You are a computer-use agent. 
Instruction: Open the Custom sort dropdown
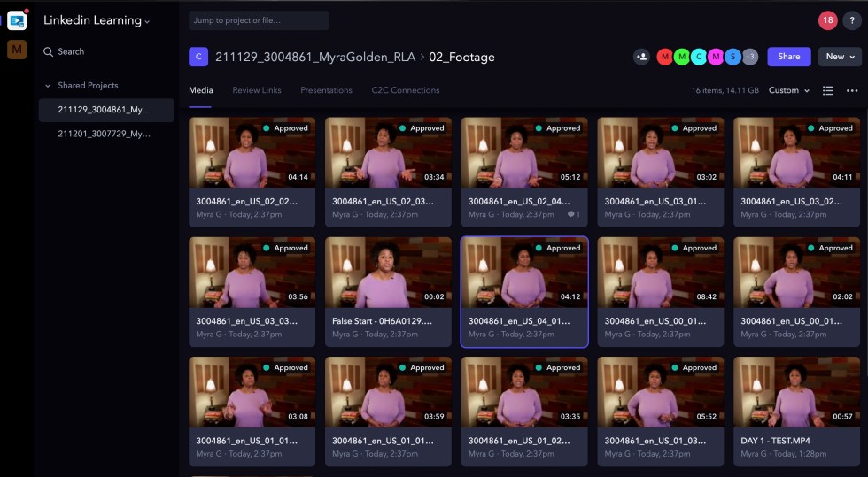coord(788,90)
